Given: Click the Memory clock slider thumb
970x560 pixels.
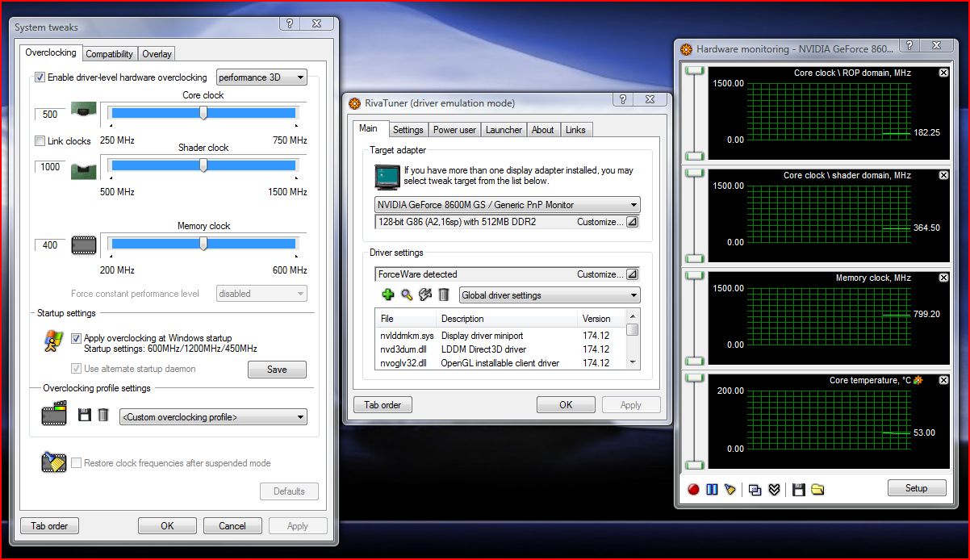Looking at the screenshot, I should click(x=203, y=244).
